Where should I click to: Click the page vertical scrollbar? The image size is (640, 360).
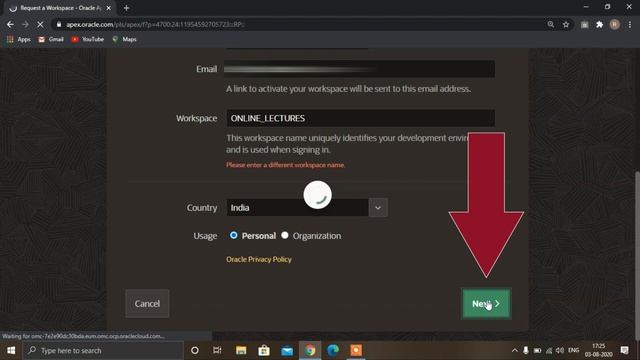637,255
